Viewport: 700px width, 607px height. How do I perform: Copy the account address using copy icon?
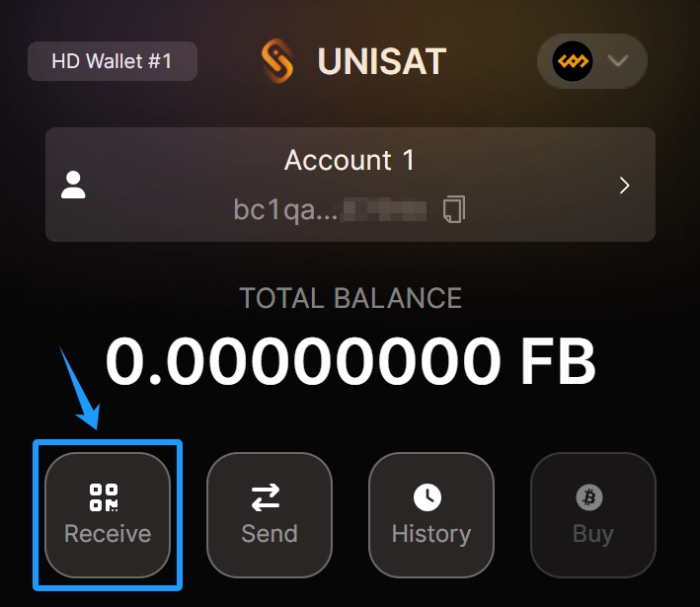[454, 209]
